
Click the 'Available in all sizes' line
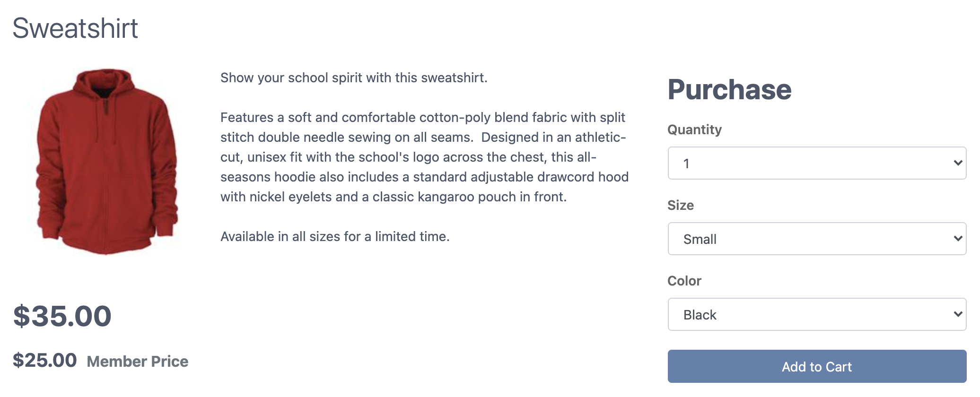click(335, 236)
